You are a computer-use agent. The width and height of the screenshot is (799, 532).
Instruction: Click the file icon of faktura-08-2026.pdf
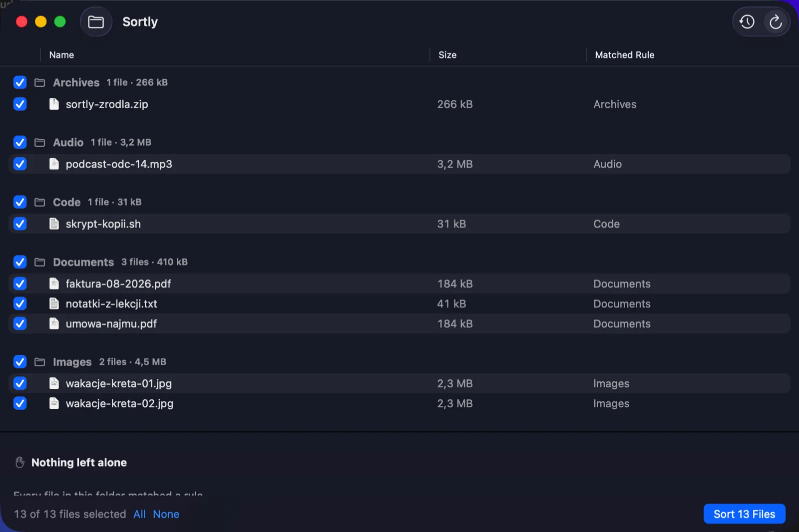(54, 283)
